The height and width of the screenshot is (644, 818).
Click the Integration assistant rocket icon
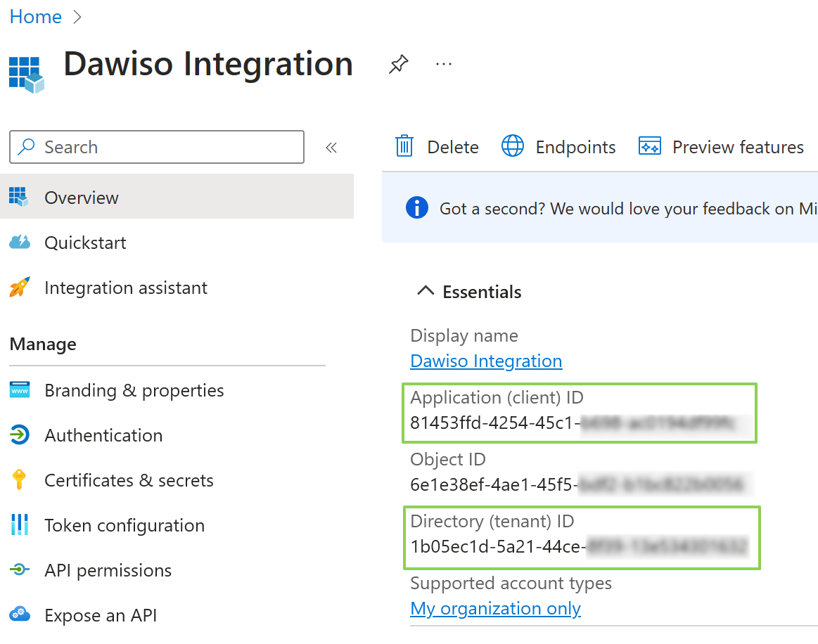[19, 288]
